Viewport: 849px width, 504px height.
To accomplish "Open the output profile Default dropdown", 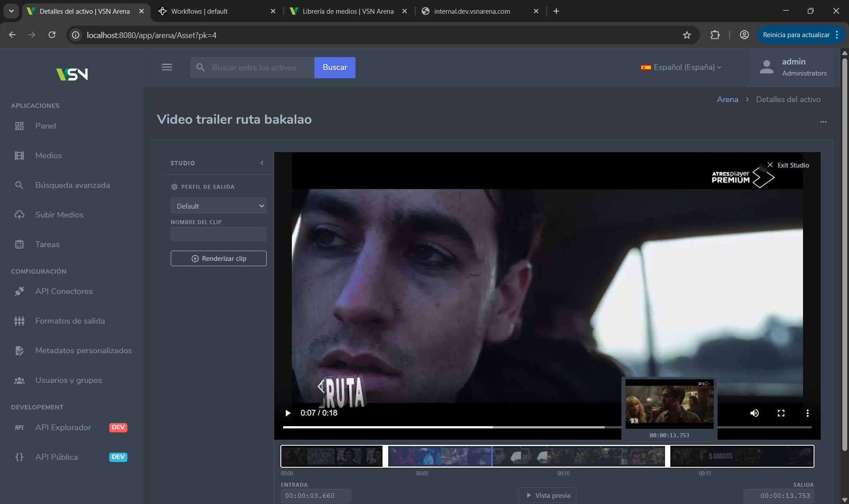I will [218, 206].
